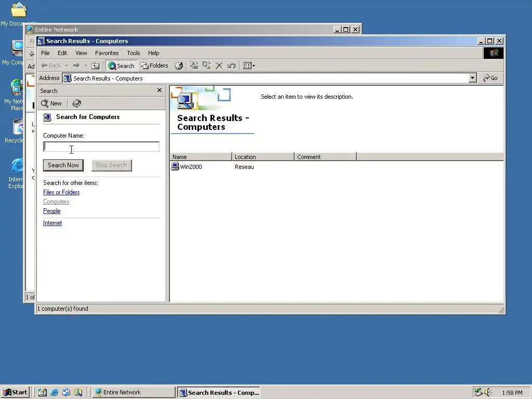
Task: Click the Computers search link
Action: tap(56, 202)
